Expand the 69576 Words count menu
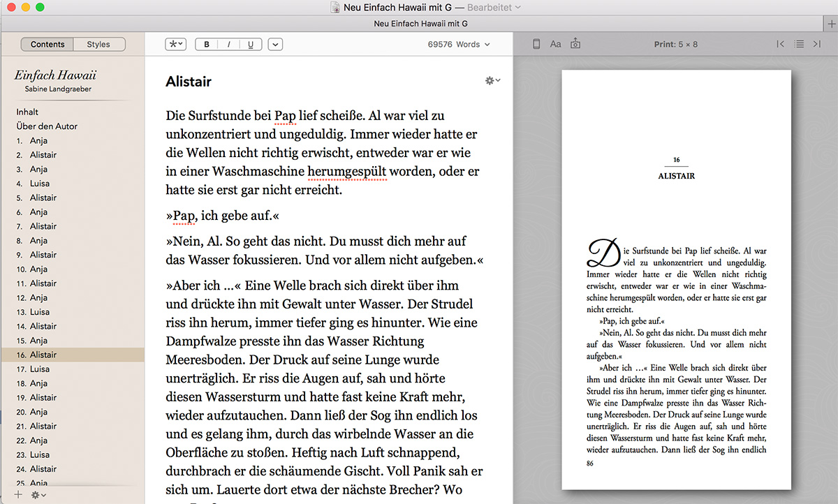This screenshot has height=504, width=838. [x=459, y=44]
